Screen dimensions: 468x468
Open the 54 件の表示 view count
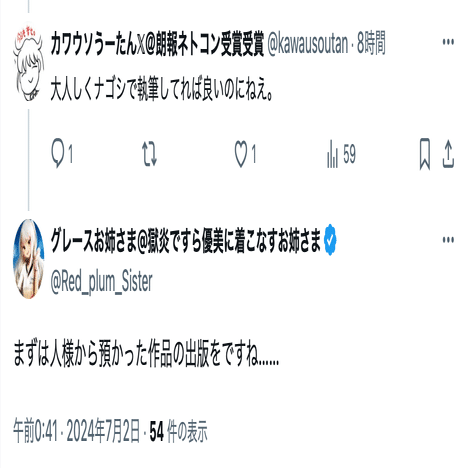(x=178, y=431)
